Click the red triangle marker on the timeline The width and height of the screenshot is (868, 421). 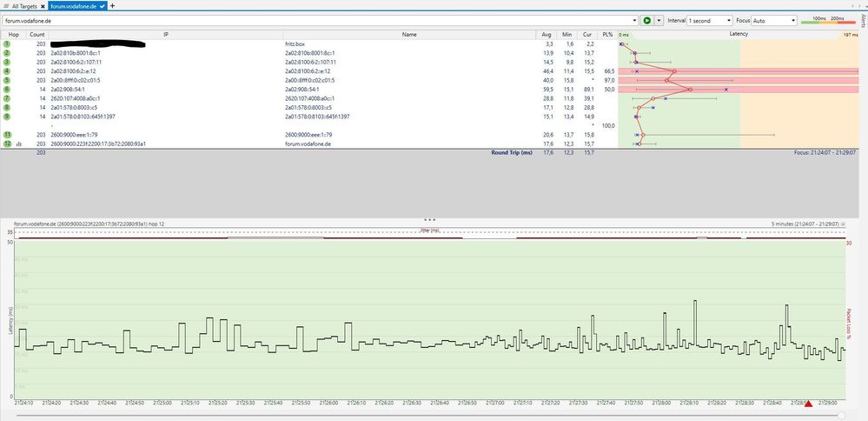(808, 404)
